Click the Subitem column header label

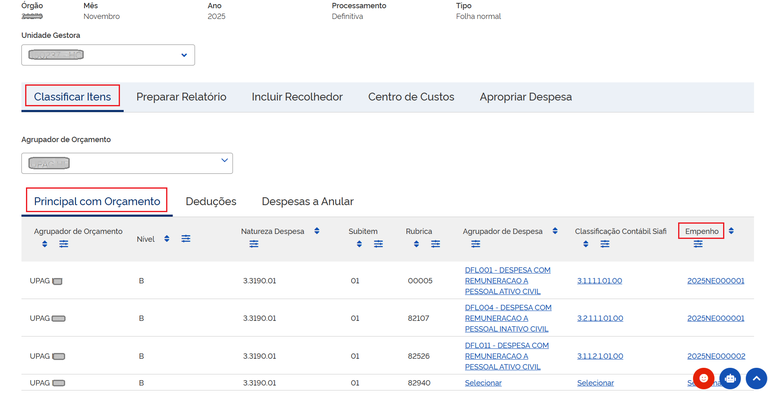coord(363,231)
